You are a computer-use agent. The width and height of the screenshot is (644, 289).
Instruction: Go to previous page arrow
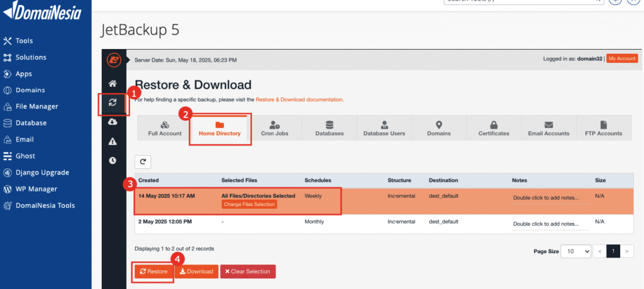pos(600,251)
